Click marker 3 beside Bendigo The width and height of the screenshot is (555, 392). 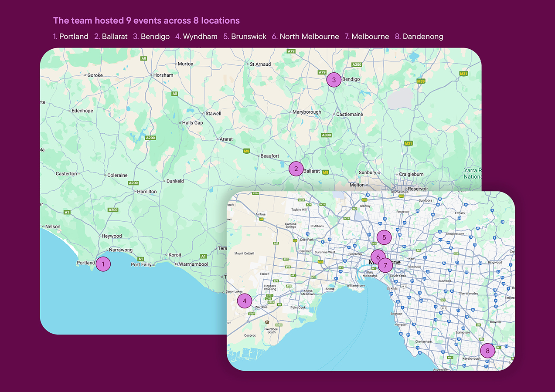[x=334, y=80]
